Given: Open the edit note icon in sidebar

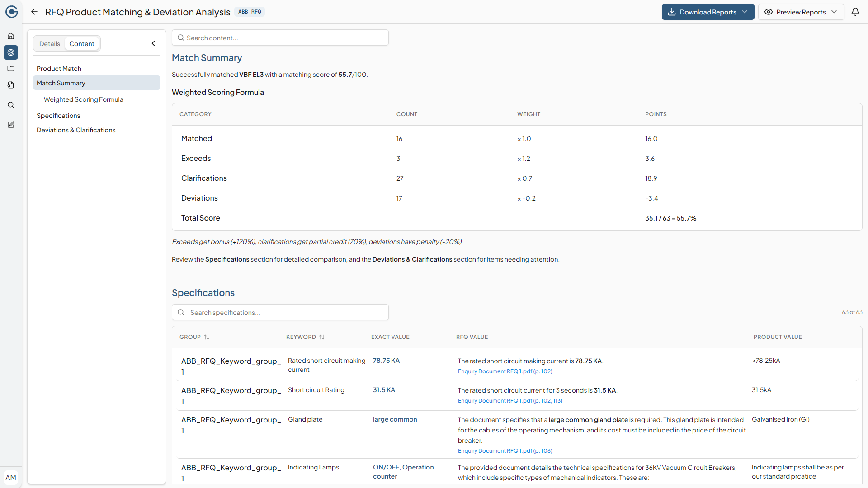Looking at the screenshot, I should [11, 125].
